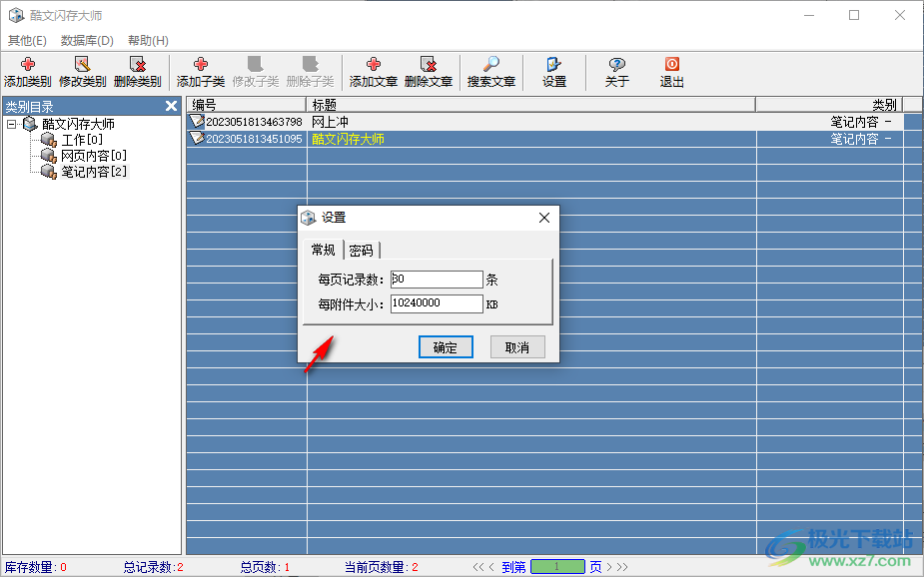Screen dimensions: 924x577
Task: Go to the first page (<<)
Action: [x=477, y=567]
